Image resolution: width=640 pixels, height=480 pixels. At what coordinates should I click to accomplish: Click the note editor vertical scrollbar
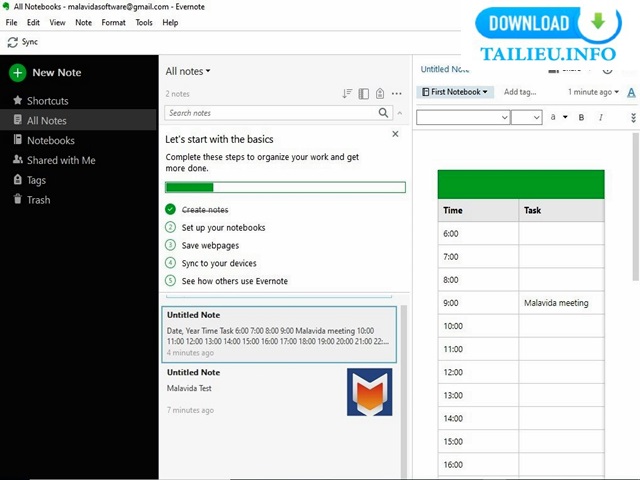pos(636,207)
